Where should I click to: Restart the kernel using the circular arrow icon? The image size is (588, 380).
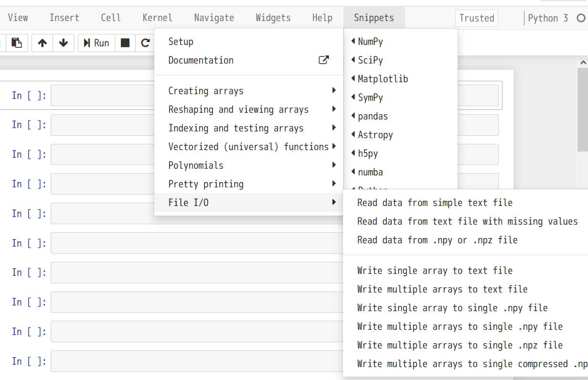145,43
